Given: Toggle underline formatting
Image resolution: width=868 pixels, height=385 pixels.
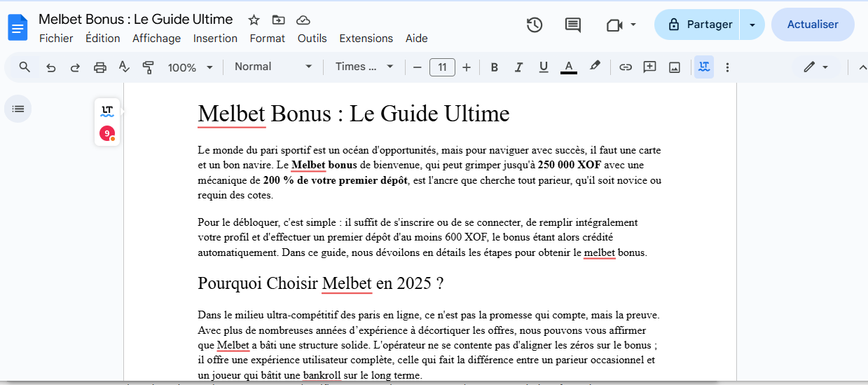Looking at the screenshot, I should 543,67.
